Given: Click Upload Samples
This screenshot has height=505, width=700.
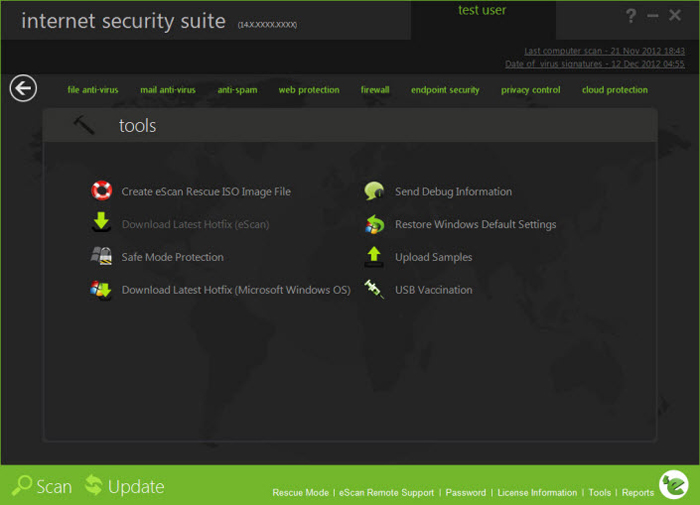Looking at the screenshot, I should (433, 257).
